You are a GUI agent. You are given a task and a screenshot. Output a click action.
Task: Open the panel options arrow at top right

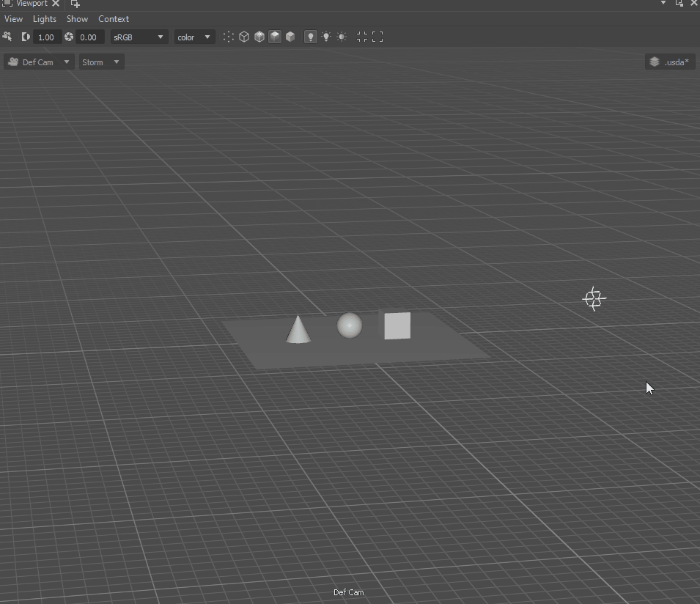tap(663, 3)
